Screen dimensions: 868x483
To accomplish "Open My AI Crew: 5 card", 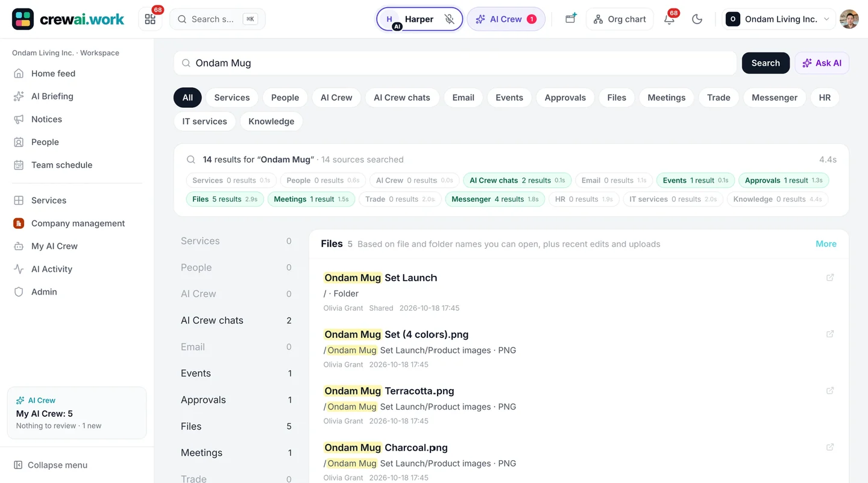I will pos(77,413).
